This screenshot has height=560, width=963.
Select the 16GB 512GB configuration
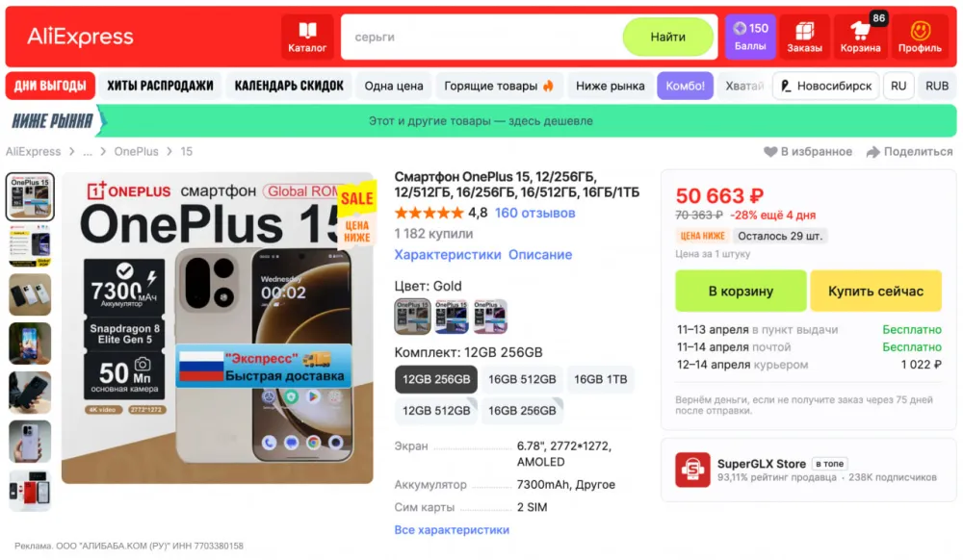(521, 380)
